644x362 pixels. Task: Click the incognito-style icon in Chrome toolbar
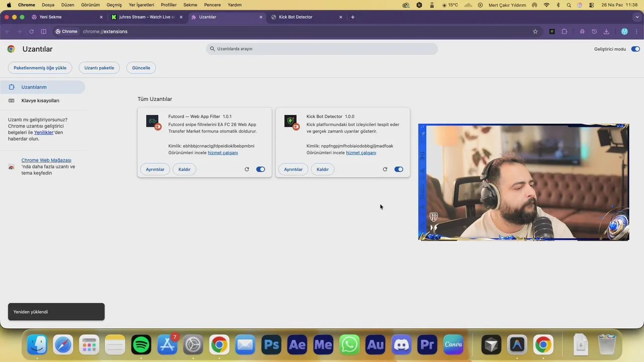coord(582,31)
